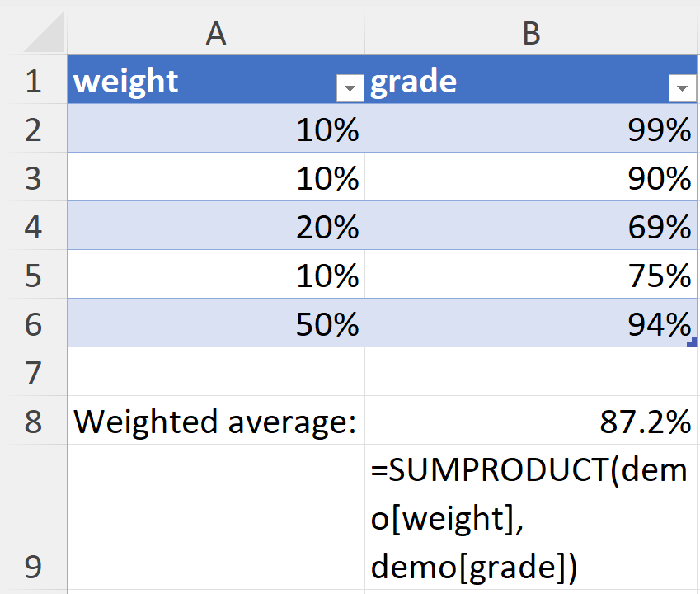This screenshot has height=594, width=700.
Task: Click the SUMPRODUCT formula text cell
Action: 532,518
